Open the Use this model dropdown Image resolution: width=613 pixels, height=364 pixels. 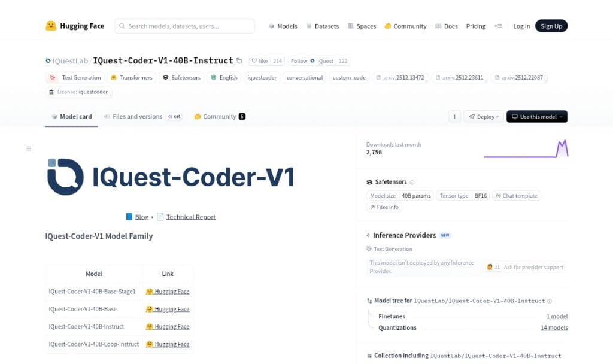(537, 117)
